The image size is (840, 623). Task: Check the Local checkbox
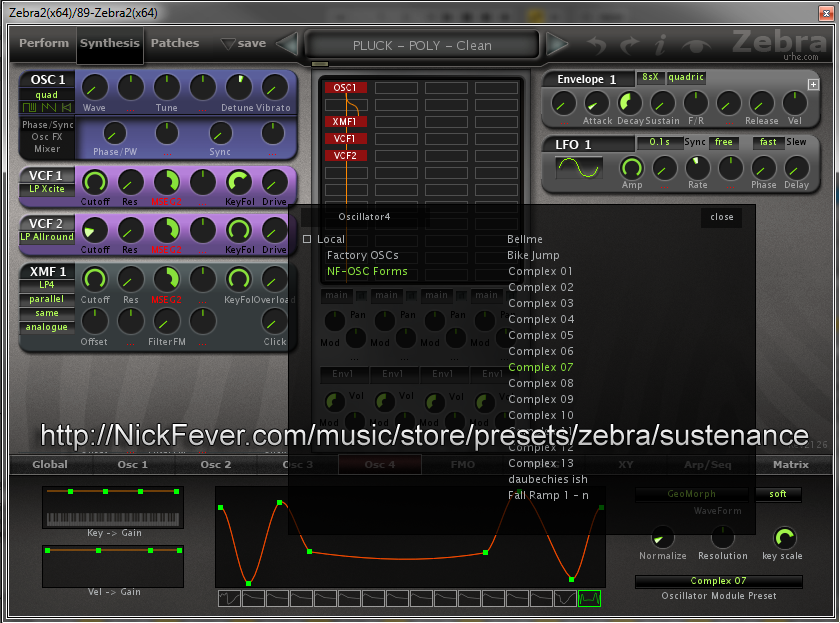point(307,239)
